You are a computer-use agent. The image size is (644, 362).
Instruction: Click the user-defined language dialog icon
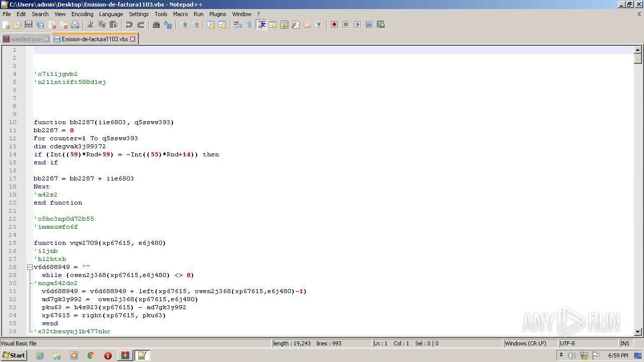coord(273,25)
